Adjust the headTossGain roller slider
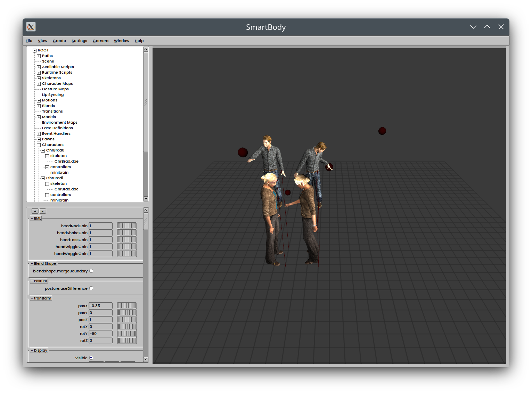The height and width of the screenshot is (394, 532). click(x=127, y=240)
